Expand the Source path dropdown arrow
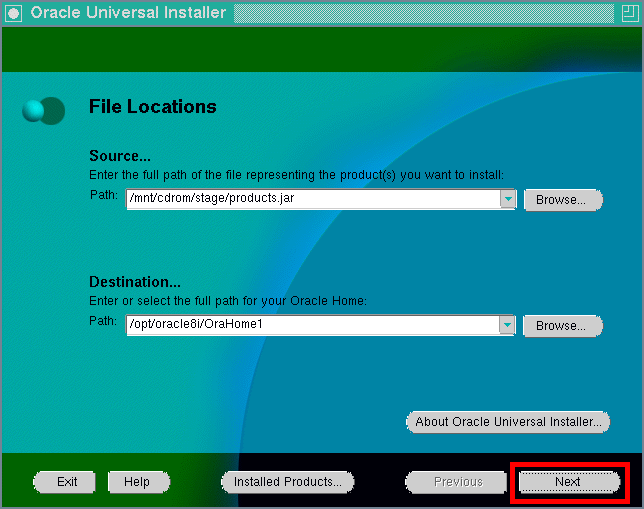Screen dimensions: 644x509 [508, 199]
